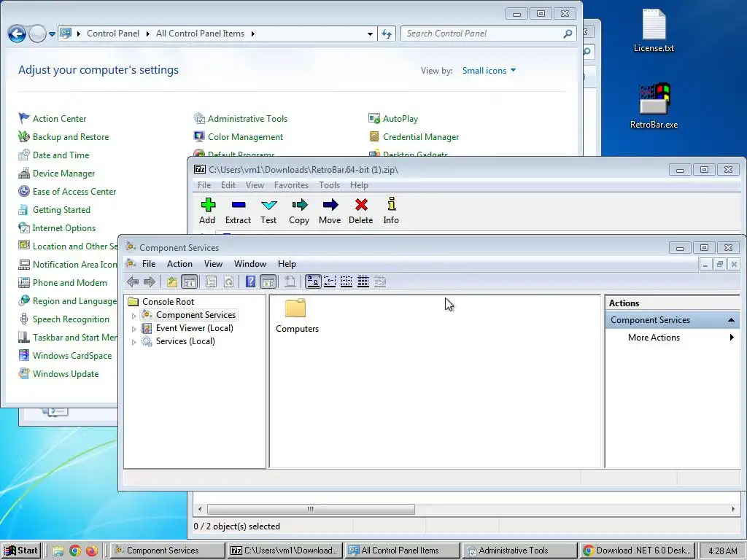Viewport: 747px width, 560px height.
Task: Toggle Show/Hide Action Pane toolbar icon
Action: (x=268, y=282)
